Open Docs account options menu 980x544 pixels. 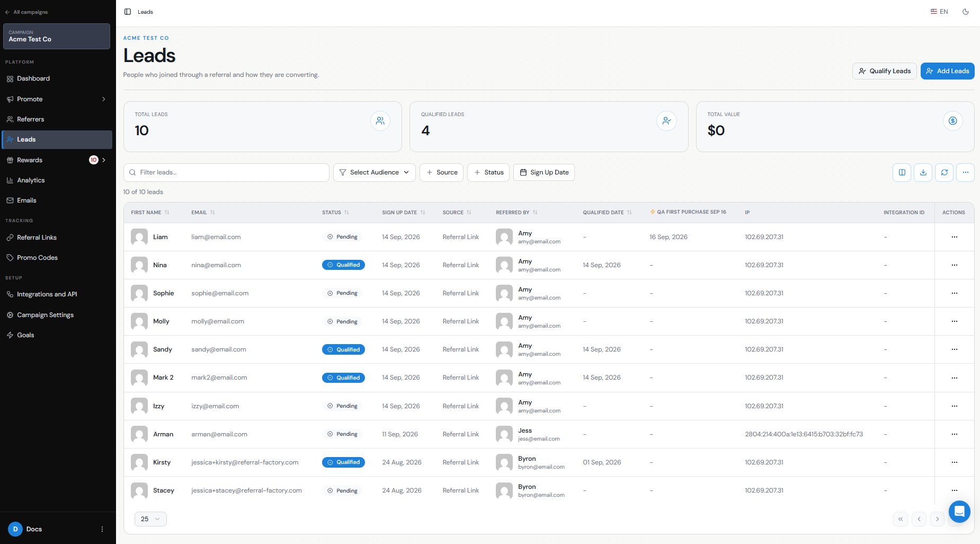102,529
